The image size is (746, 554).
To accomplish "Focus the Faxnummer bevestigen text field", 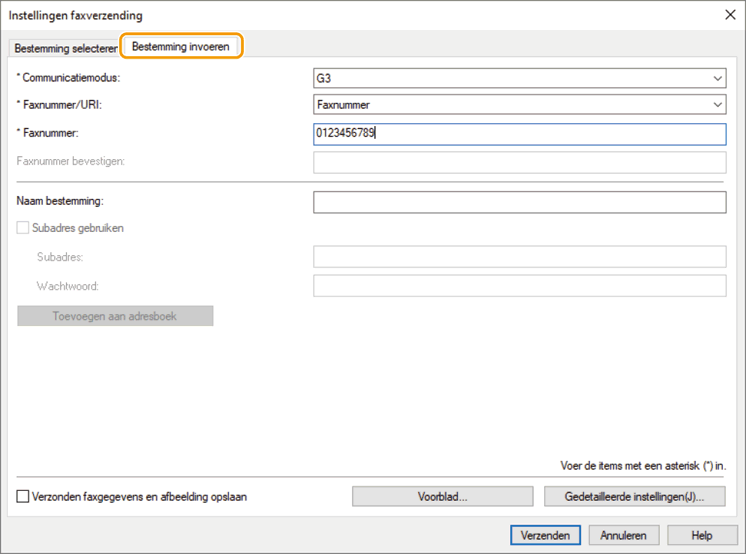I will coord(519,162).
